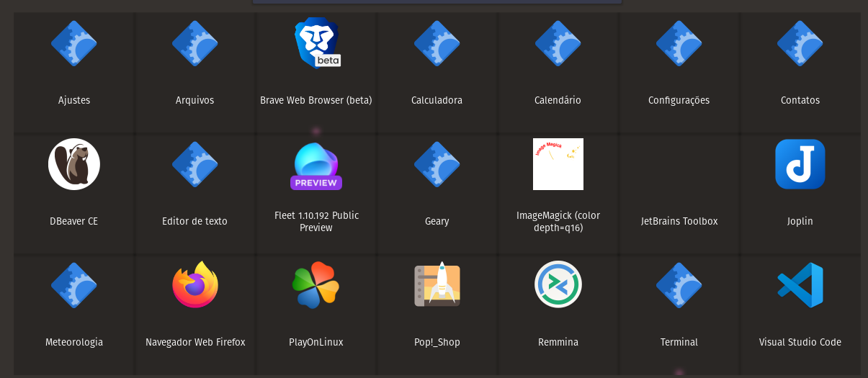This screenshot has height=378, width=868.
Task: Open the Pop!_Shop rocket icon
Action: tap(437, 284)
